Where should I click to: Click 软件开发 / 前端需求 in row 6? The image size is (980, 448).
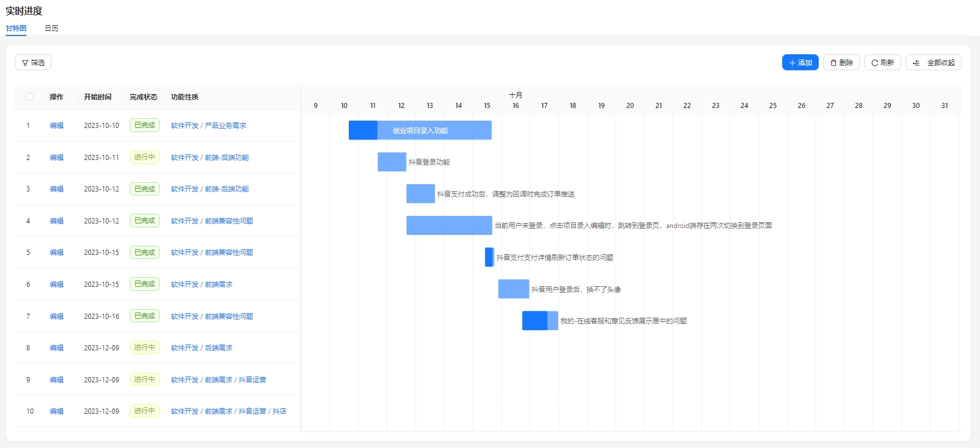point(201,284)
